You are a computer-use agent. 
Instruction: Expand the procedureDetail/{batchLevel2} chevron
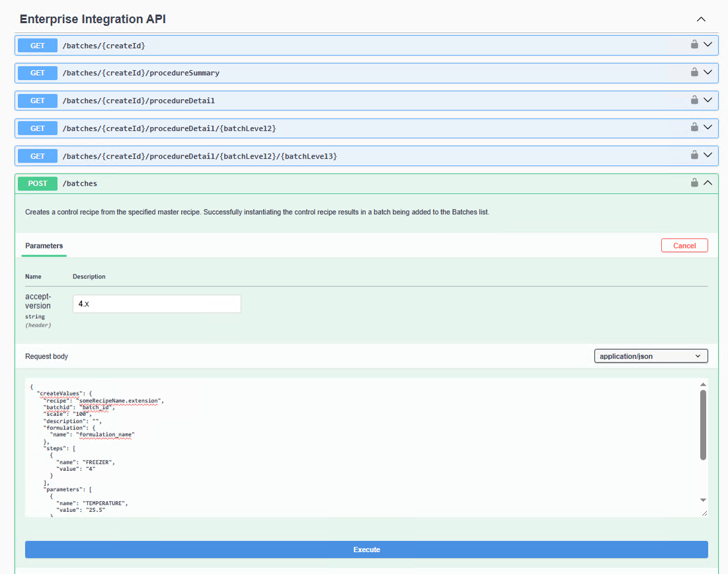[708, 127]
